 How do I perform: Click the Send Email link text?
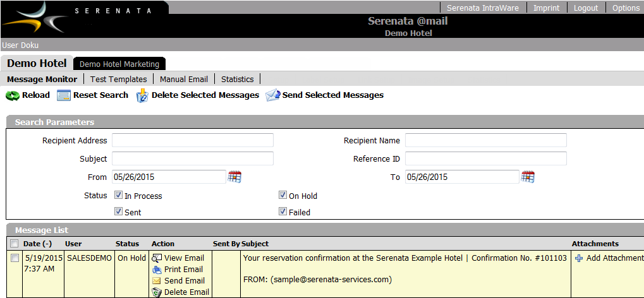point(185,281)
